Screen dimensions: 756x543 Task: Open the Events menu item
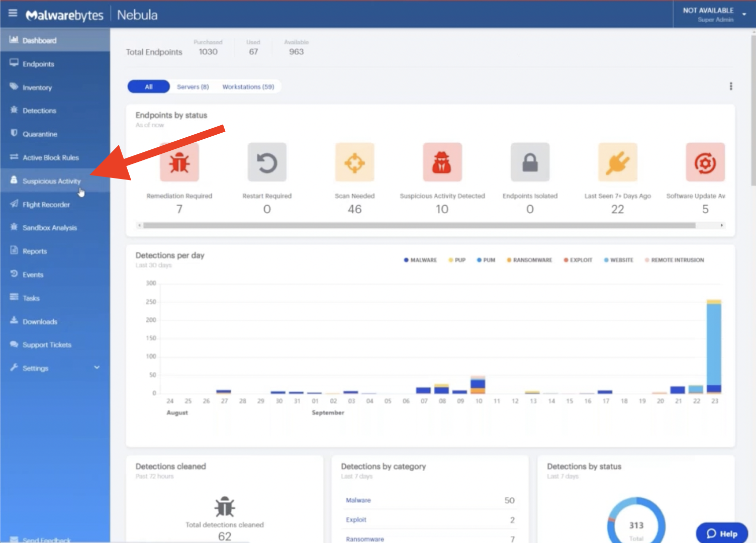[x=55, y=275]
